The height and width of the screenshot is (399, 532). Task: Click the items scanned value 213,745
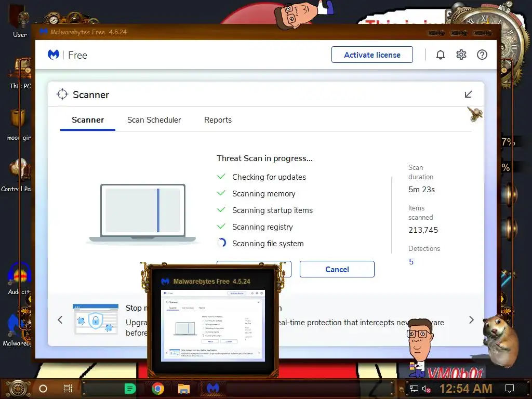click(423, 230)
